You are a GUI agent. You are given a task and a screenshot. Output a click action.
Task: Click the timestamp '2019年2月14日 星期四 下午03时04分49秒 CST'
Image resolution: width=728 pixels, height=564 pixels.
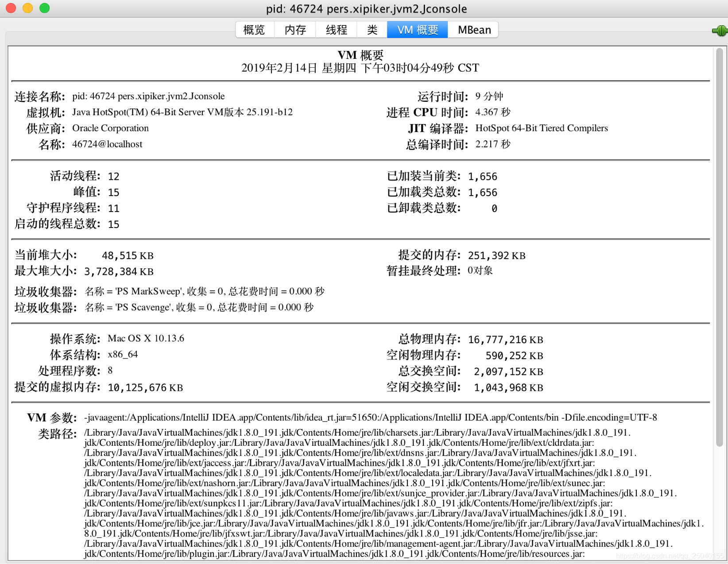pos(360,68)
